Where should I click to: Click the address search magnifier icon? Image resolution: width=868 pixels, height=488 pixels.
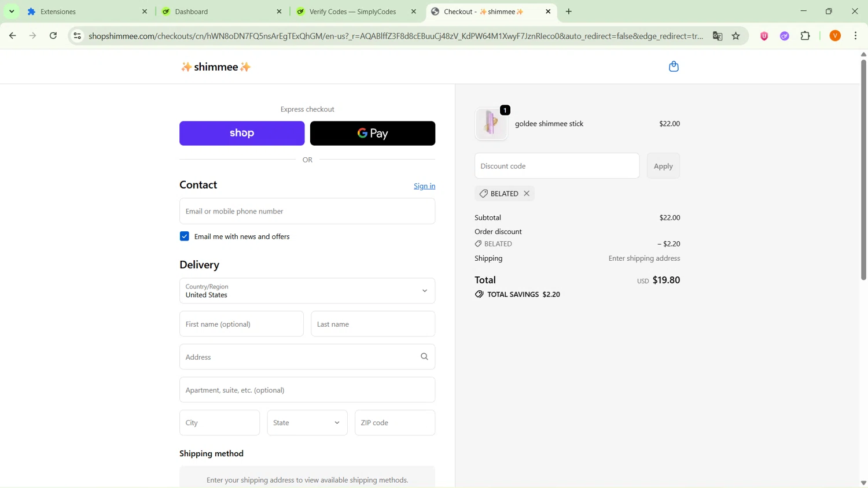coord(424,357)
